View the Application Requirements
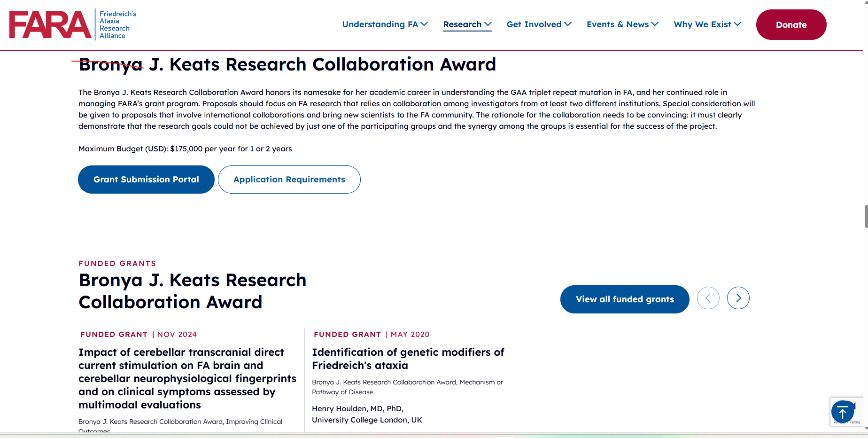Screen dimensions: 868x438 (289, 180)
